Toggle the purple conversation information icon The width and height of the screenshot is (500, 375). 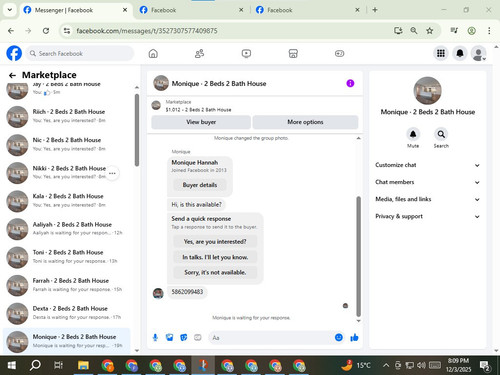pyautogui.click(x=350, y=83)
